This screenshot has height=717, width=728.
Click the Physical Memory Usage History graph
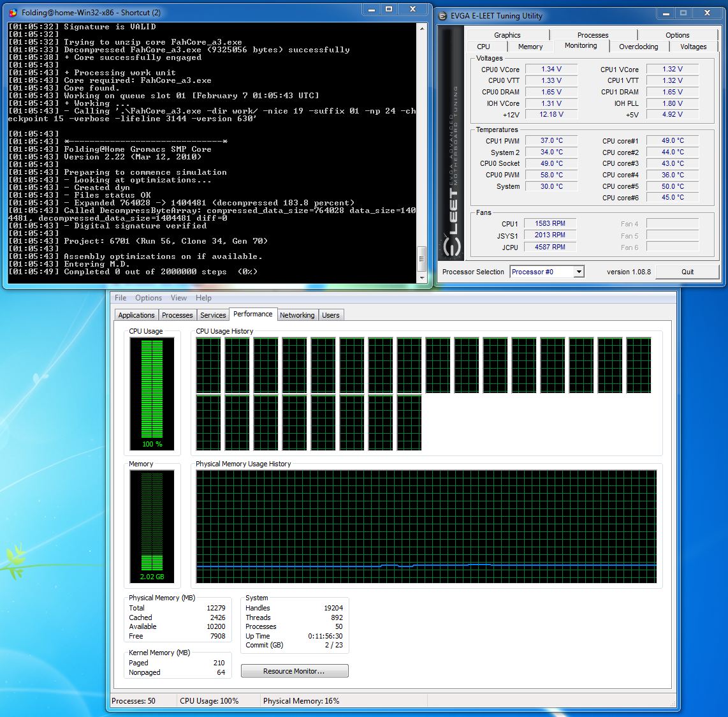click(426, 526)
